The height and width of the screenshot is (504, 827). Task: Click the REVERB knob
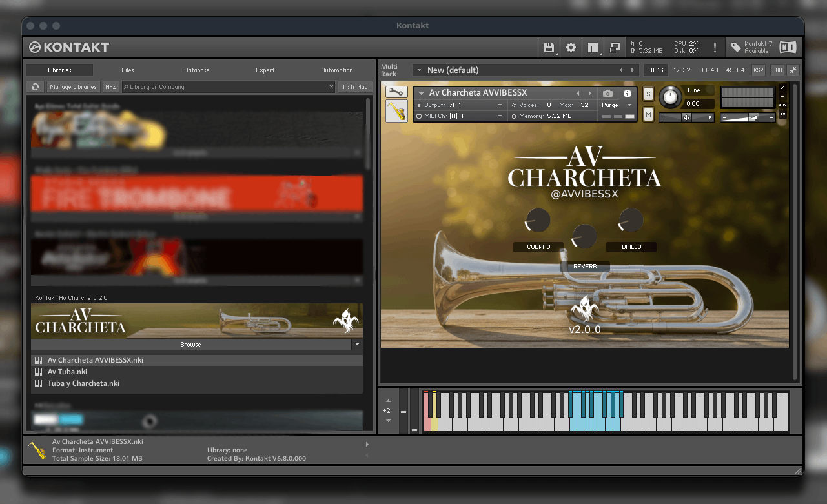[584, 236]
